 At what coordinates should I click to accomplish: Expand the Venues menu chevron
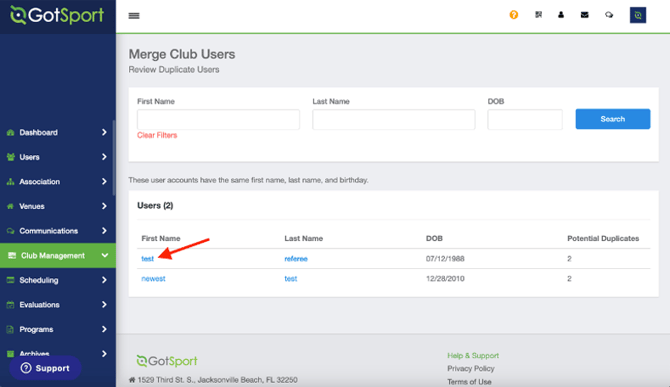104,206
